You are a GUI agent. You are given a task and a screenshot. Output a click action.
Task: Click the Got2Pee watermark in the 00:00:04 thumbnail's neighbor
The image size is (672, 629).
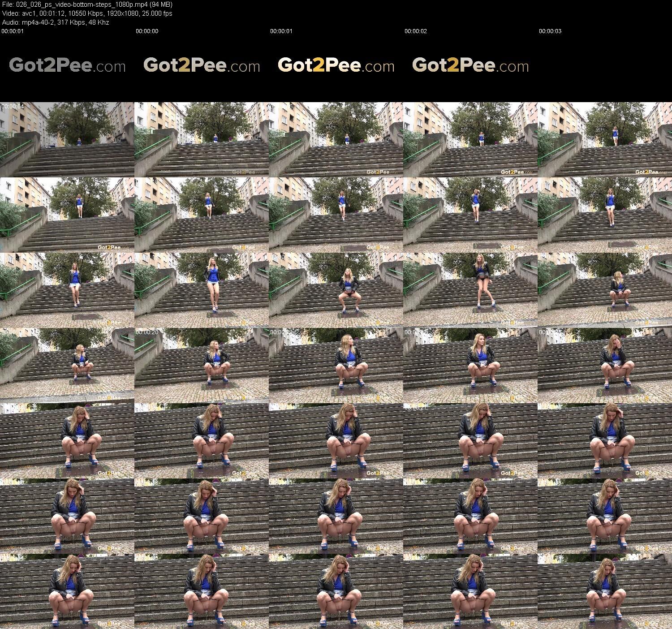tap(245, 172)
